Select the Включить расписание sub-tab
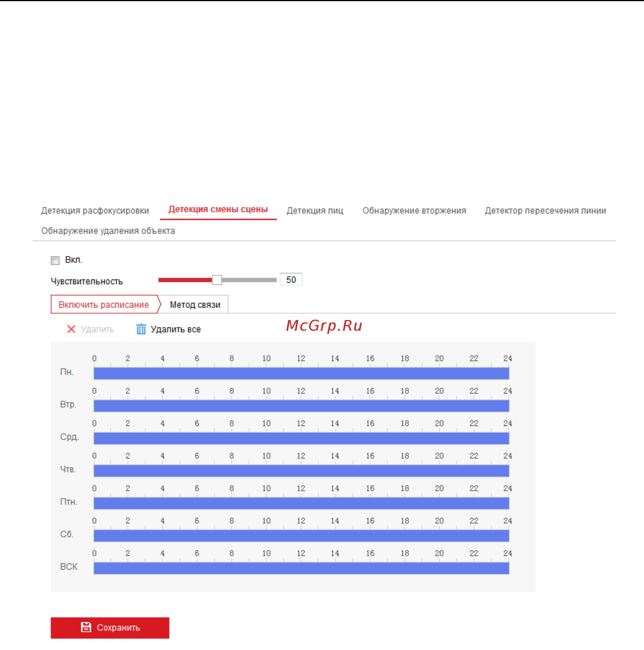The width and height of the screenshot is (644, 650). click(x=104, y=305)
